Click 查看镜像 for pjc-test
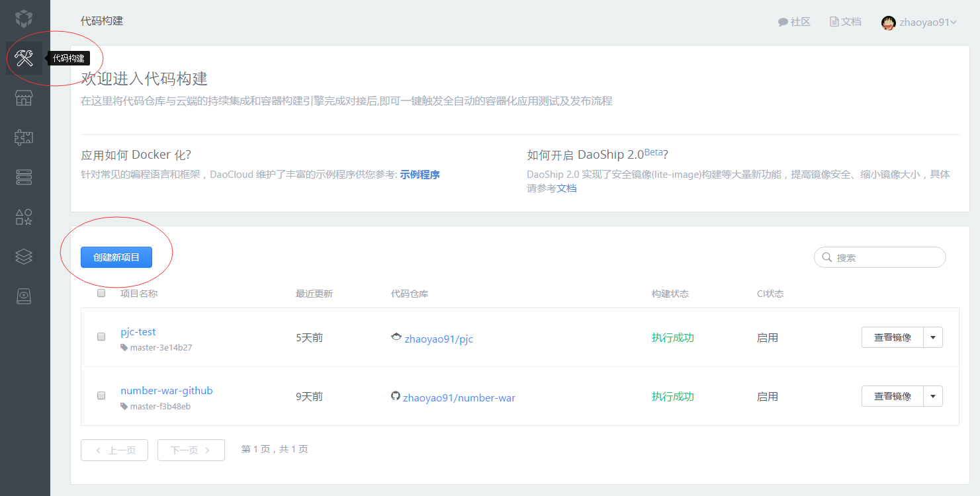Screen dimensions: 980x496 click(893, 337)
